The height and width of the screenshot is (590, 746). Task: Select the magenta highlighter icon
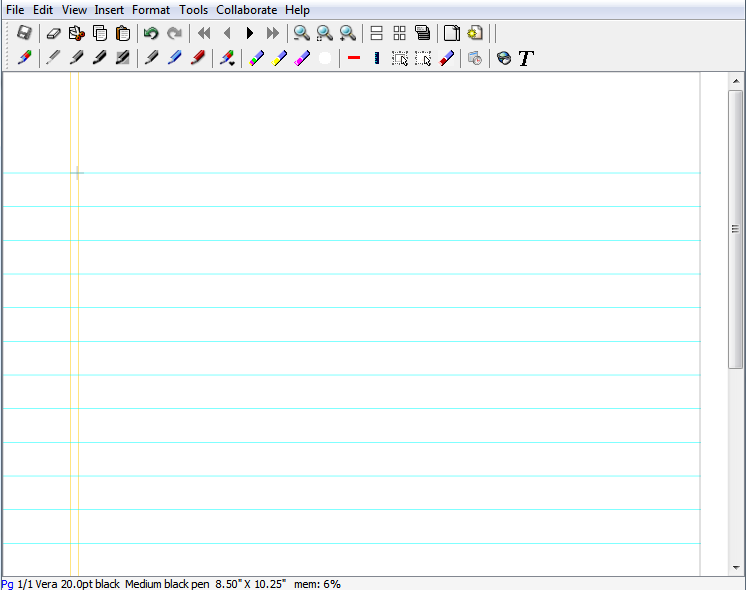tap(302, 58)
